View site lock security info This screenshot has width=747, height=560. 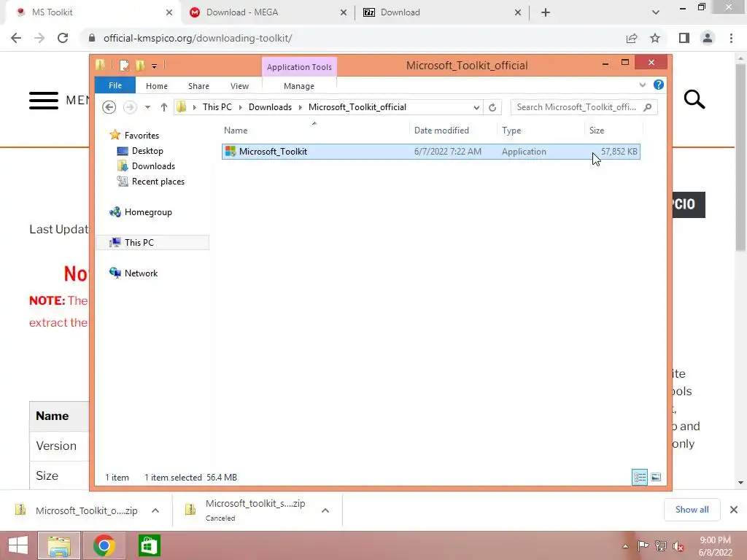92,38
